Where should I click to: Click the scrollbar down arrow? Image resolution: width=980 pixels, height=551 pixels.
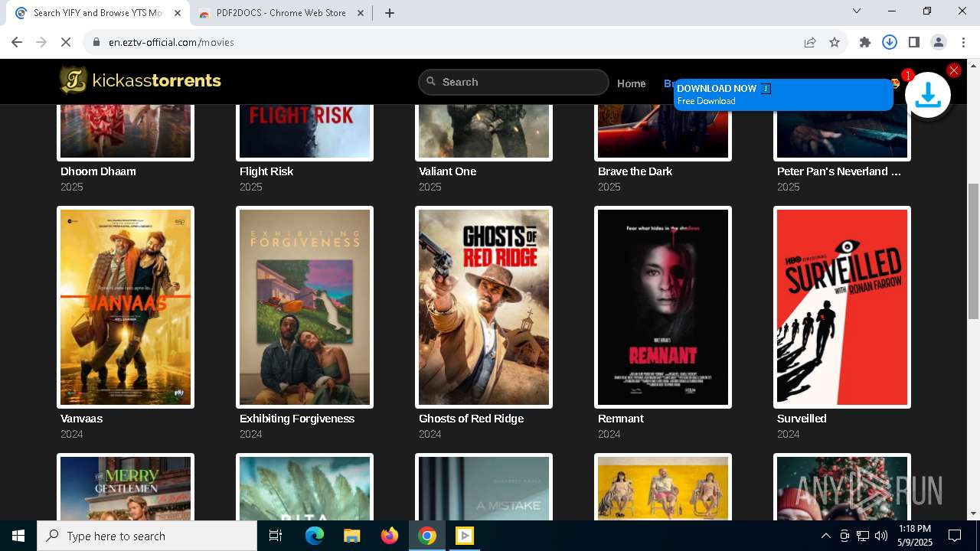pos(973,514)
